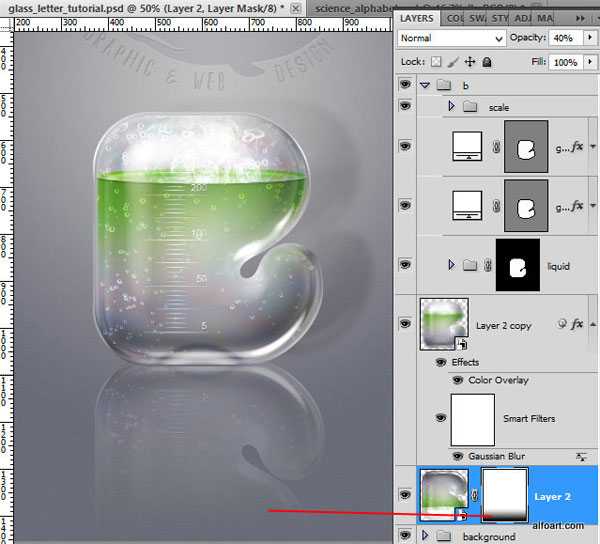Hide group b with eye icon
The height and width of the screenshot is (544, 600).
coord(405,84)
